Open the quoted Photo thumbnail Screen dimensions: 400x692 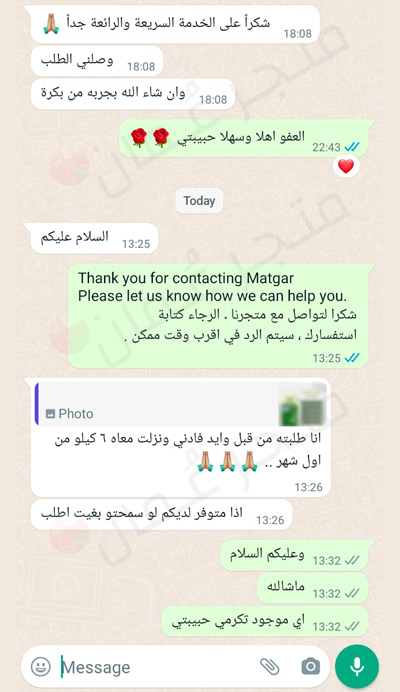pyautogui.click(x=303, y=404)
